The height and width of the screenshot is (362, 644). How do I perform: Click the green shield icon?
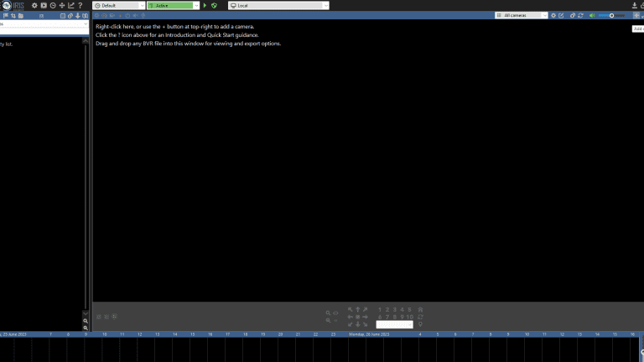(x=214, y=6)
